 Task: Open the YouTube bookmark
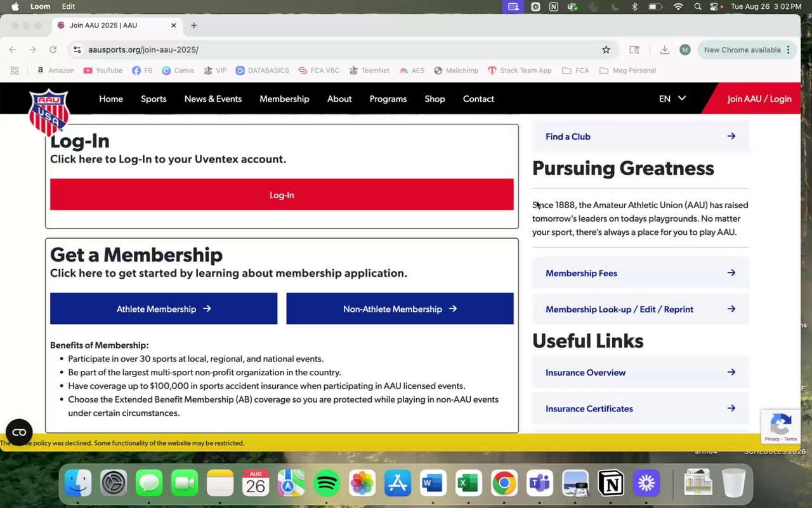(103, 70)
